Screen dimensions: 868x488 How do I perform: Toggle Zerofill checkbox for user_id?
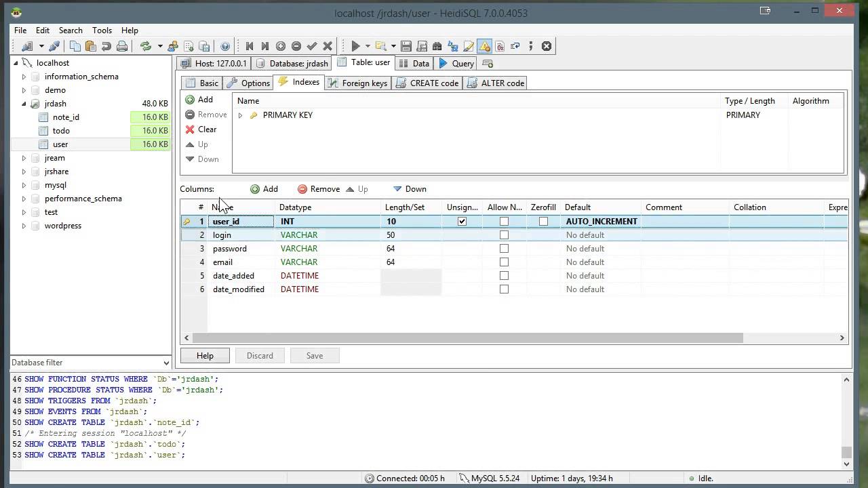pyautogui.click(x=543, y=221)
